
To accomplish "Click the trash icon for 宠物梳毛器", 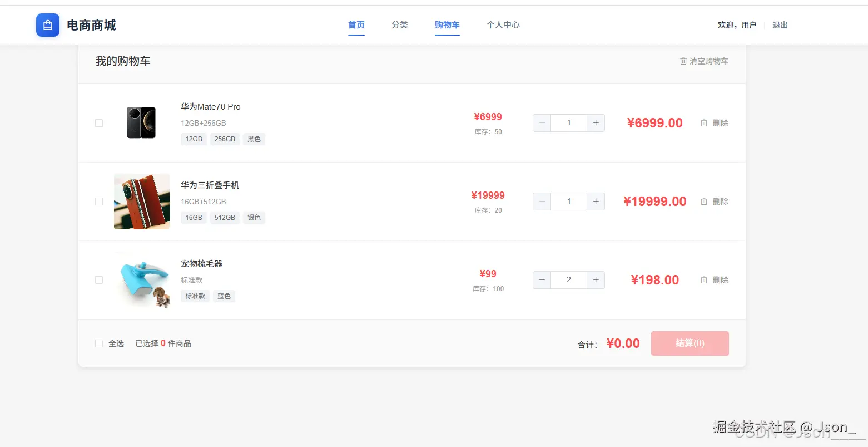I will coord(704,280).
